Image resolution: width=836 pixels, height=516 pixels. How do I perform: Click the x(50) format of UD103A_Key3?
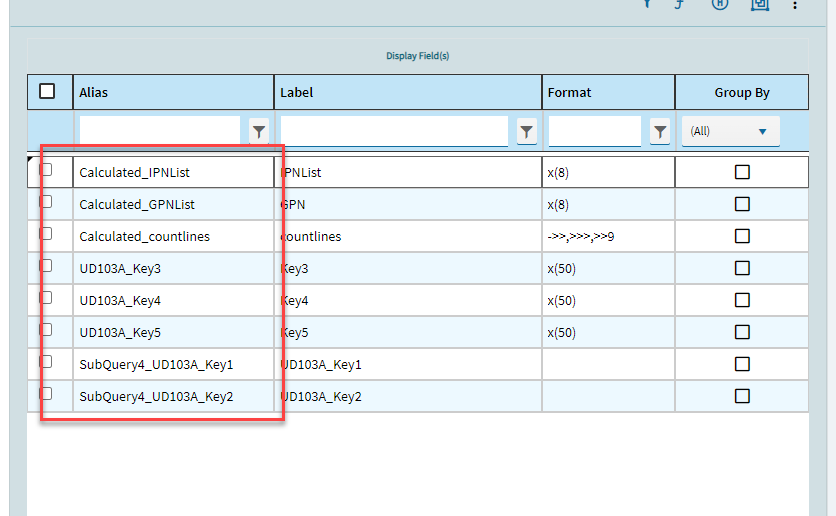pyautogui.click(x=608, y=268)
